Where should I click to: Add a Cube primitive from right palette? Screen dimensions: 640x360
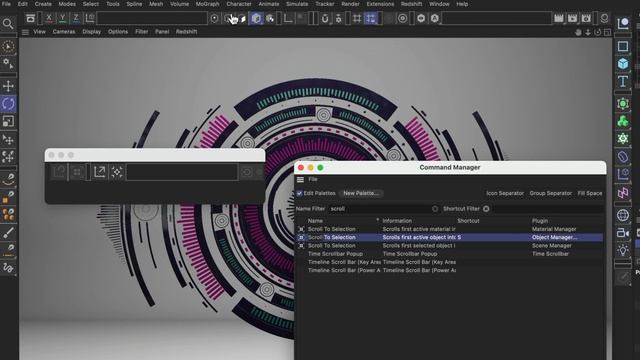[623, 64]
